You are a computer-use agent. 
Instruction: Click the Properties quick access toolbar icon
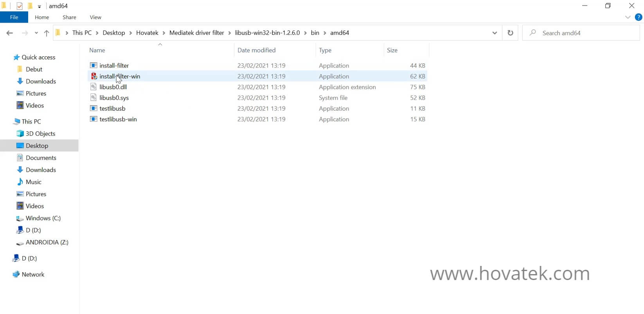pyautogui.click(x=20, y=6)
